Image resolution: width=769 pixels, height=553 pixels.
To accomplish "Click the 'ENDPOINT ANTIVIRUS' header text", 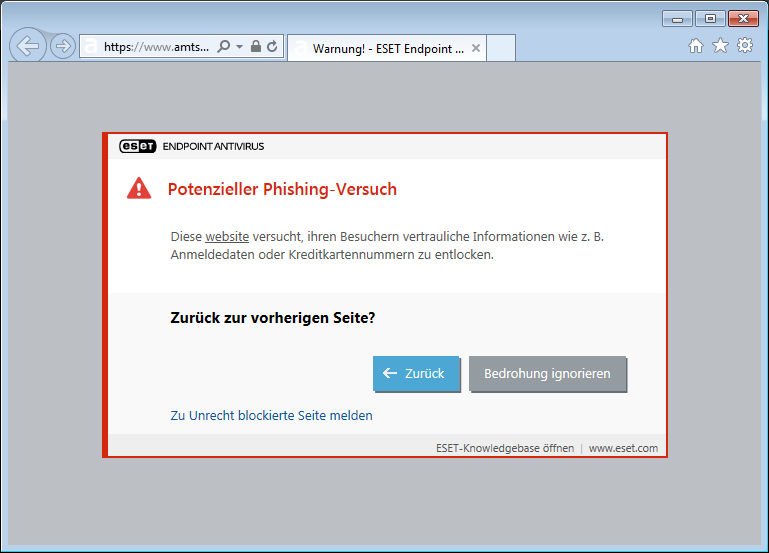I will pos(213,147).
